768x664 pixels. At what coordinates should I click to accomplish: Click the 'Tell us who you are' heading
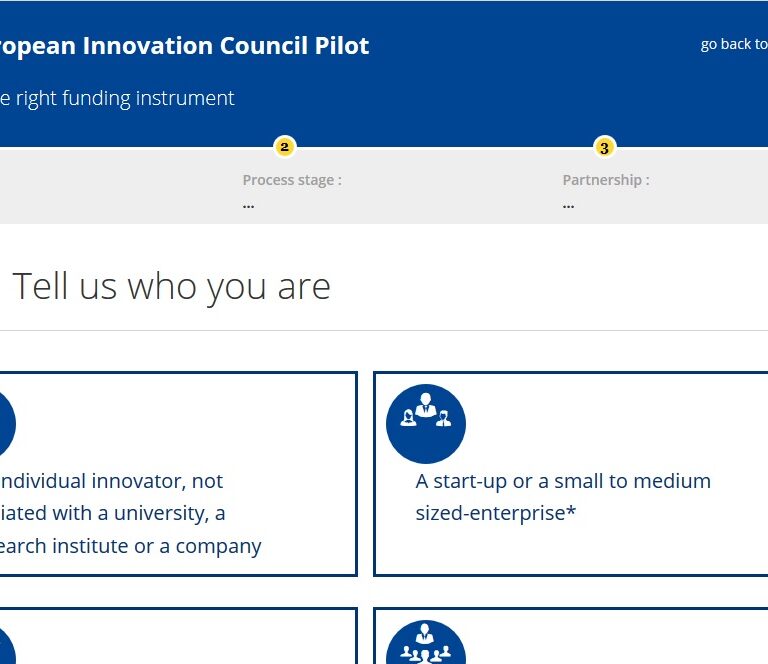(171, 287)
